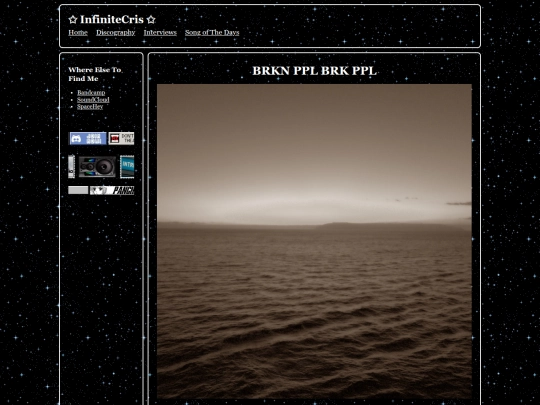Image resolution: width=540 pixels, height=405 pixels.
Task: Click the Where Else To Find Me heading
Action: click(95, 74)
